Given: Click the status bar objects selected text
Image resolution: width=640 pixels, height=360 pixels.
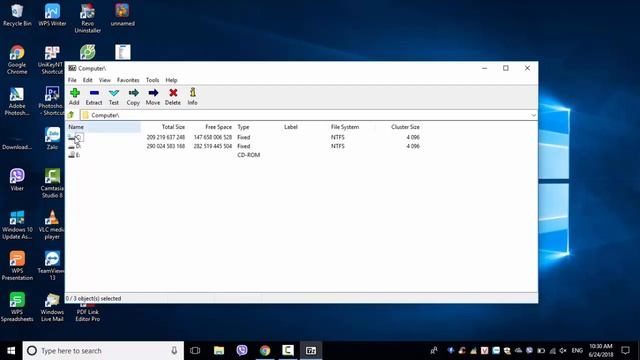Looking at the screenshot, I should pyautogui.click(x=93, y=298).
